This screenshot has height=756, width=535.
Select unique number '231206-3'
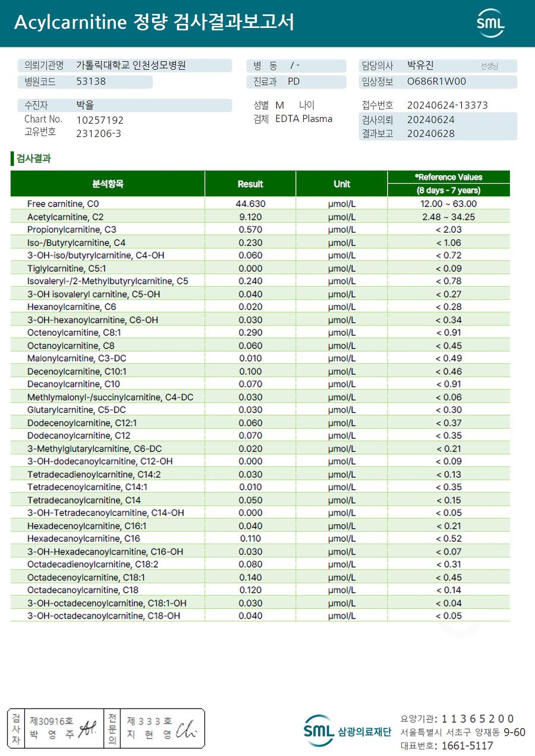(99, 133)
